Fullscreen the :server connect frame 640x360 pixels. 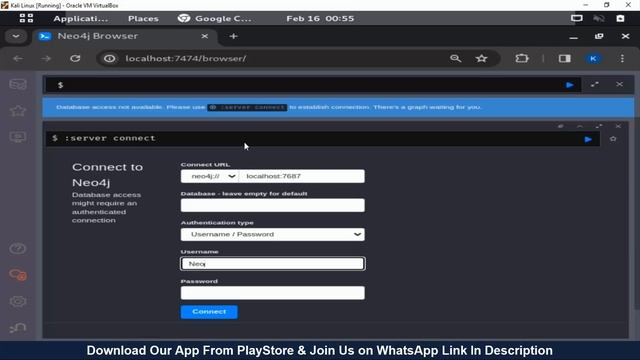[x=599, y=126]
